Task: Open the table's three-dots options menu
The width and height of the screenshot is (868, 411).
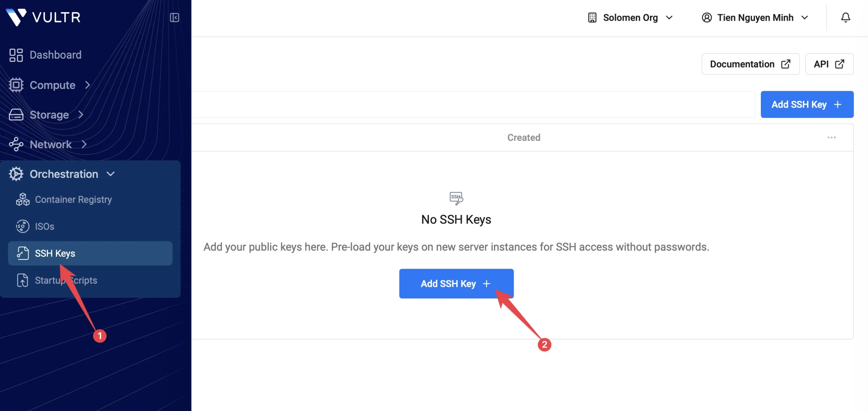Action: click(831, 137)
